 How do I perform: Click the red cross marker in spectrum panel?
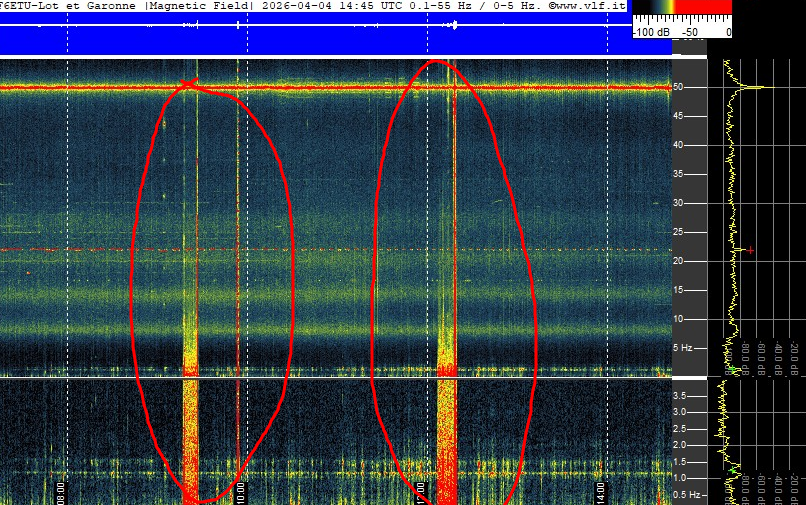pos(750,250)
